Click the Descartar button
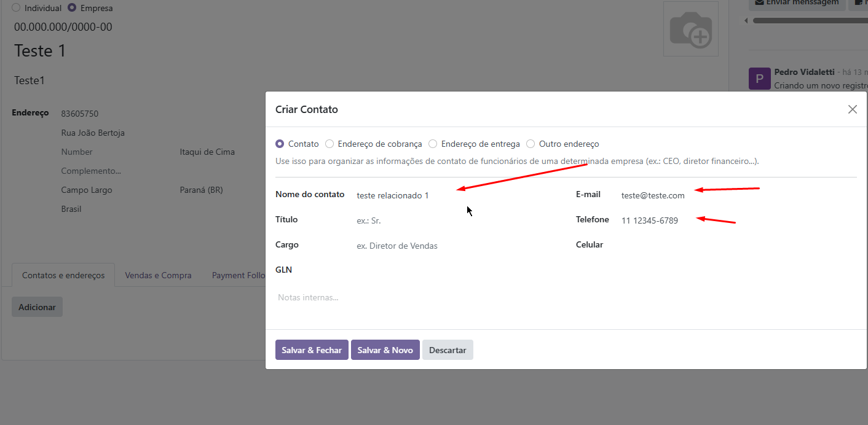The width and height of the screenshot is (868, 425). pyautogui.click(x=448, y=350)
